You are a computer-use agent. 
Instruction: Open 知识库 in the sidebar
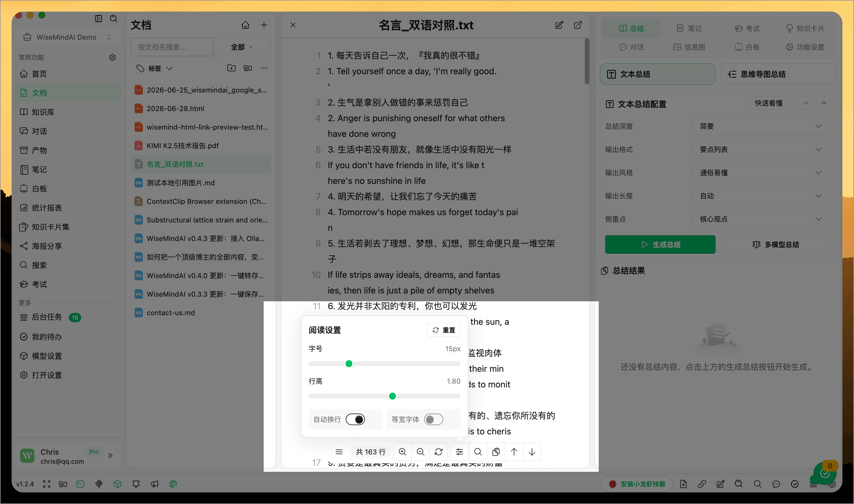point(68,112)
